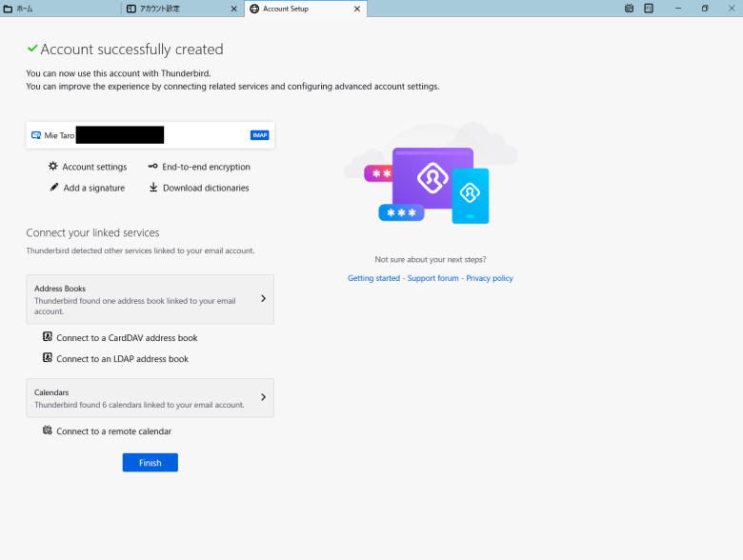Click Connect to a remote calendar
Screen dimensions: 743x560
click(x=114, y=431)
